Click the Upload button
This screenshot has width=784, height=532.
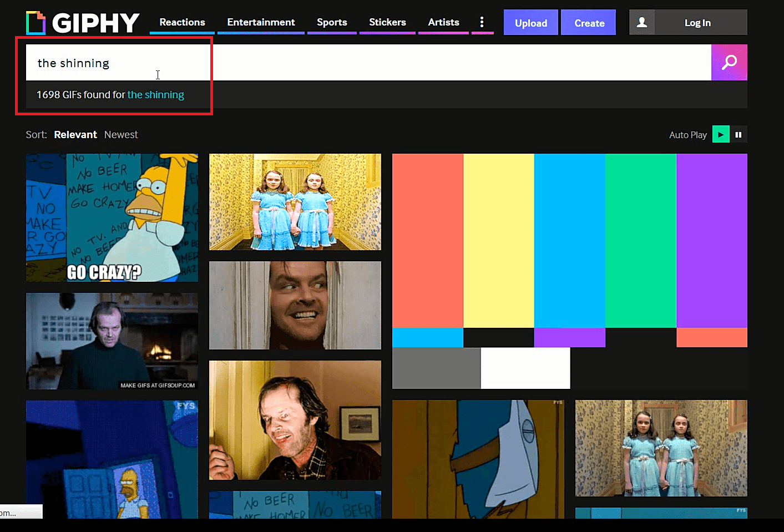pos(531,22)
